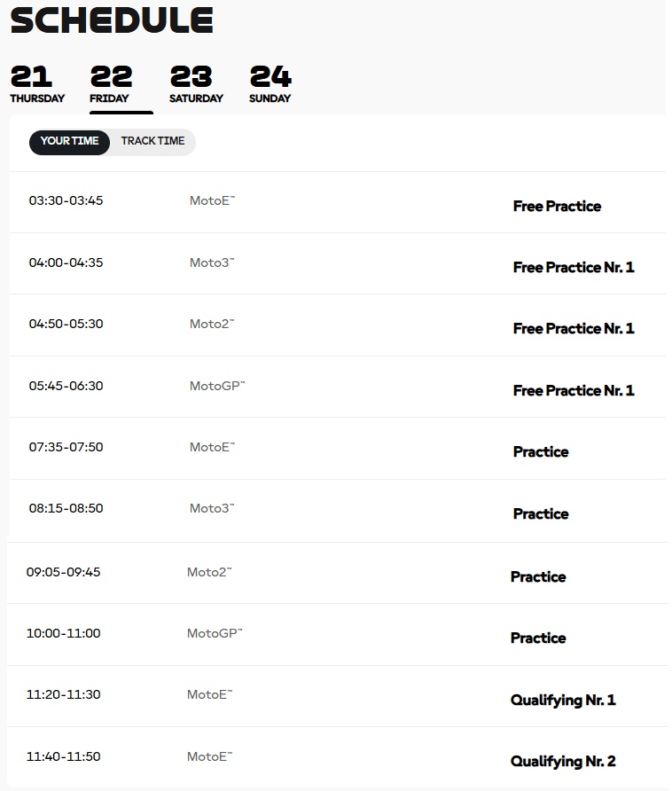This screenshot has width=672, height=791.
Task: Click the 04:00-04:35 time slot
Action: 66,262
